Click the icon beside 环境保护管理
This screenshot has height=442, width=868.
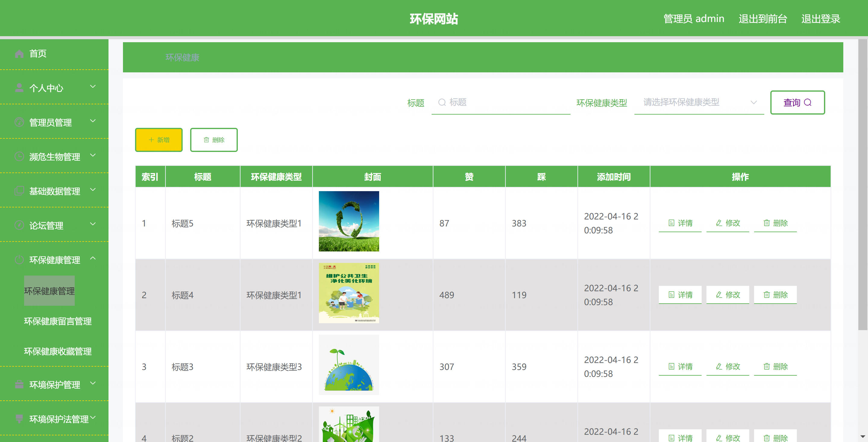(19, 384)
